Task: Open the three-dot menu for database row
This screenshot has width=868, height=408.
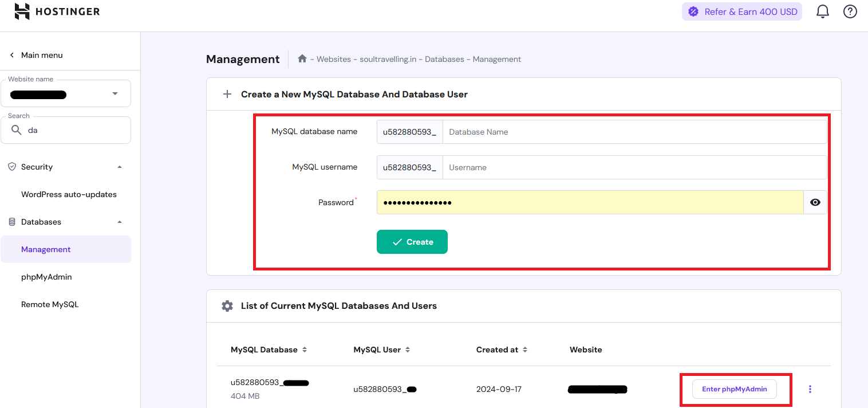Action: (x=810, y=389)
